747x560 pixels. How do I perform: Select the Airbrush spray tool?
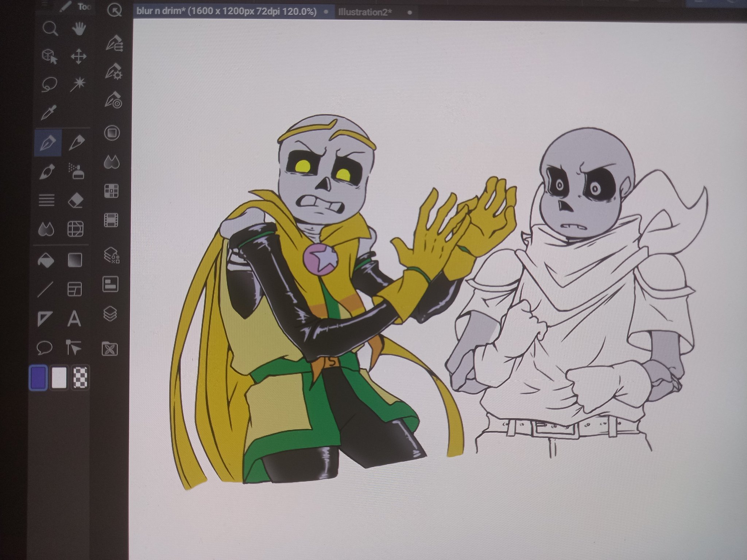click(x=76, y=171)
